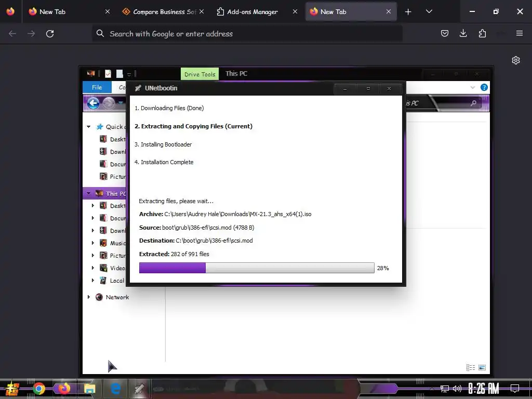Click the Explorer forward arrow
The image size is (532, 399).
109,103
